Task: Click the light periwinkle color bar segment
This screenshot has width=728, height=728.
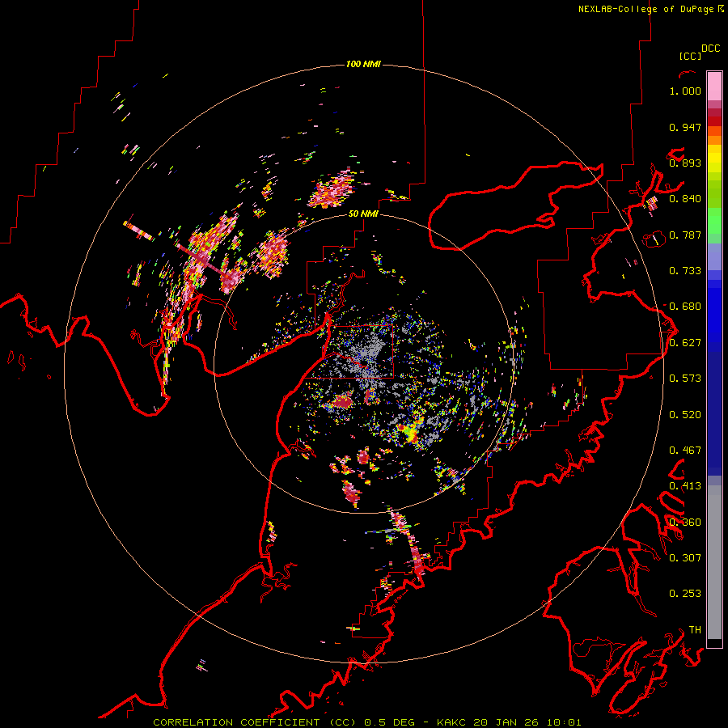Action: [x=714, y=256]
